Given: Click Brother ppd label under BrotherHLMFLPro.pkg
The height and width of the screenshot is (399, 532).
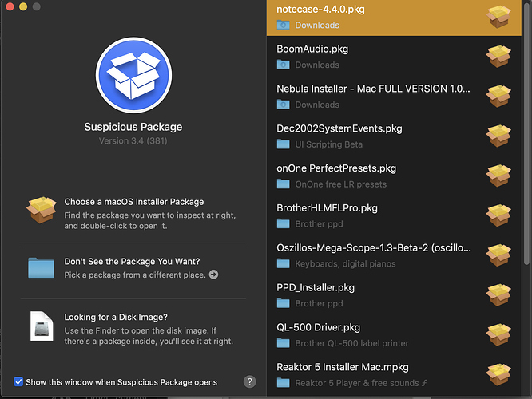Looking at the screenshot, I should (x=319, y=224).
